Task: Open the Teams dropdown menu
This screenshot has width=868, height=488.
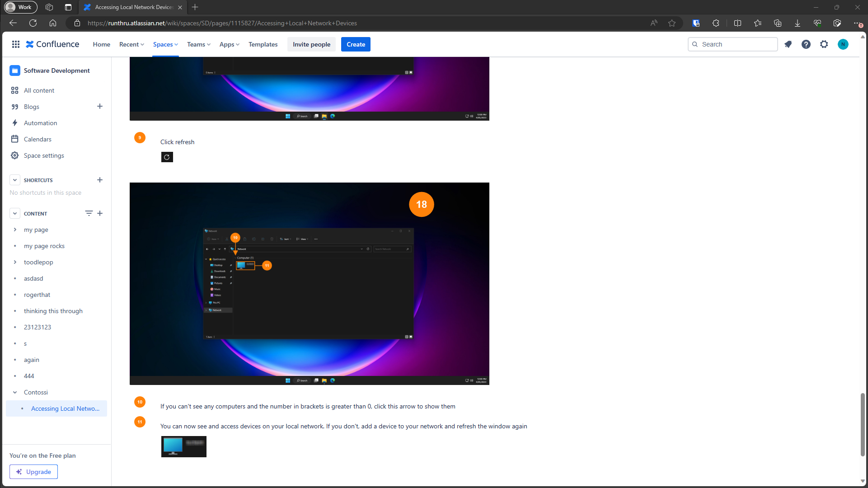Action: pyautogui.click(x=199, y=44)
